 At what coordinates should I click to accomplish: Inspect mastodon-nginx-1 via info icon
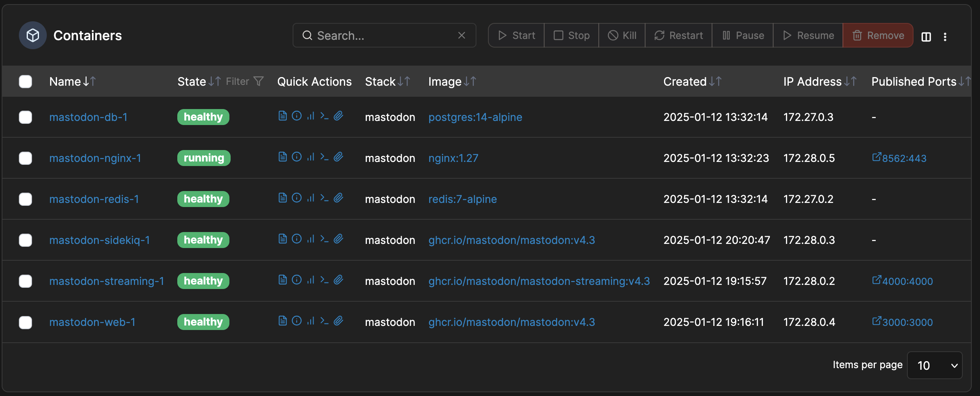click(x=297, y=157)
